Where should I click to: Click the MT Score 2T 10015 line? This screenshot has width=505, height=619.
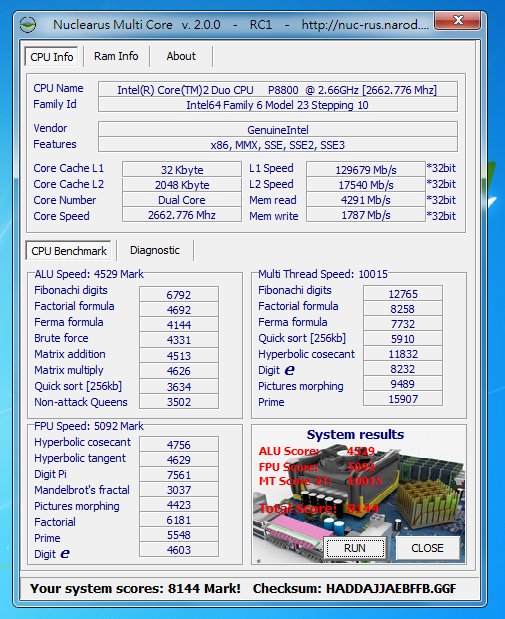(320, 481)
